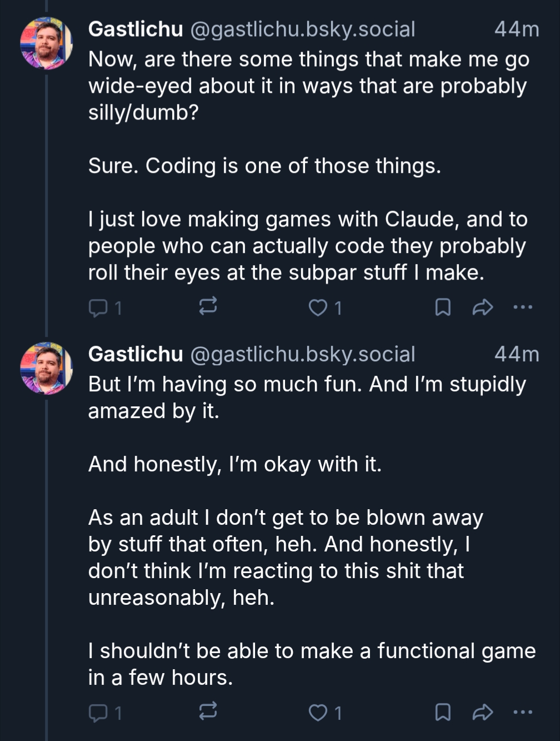560x741 pixels.
Task: Open the post starting 'Now, are there some things'
Action: [307, 86]
